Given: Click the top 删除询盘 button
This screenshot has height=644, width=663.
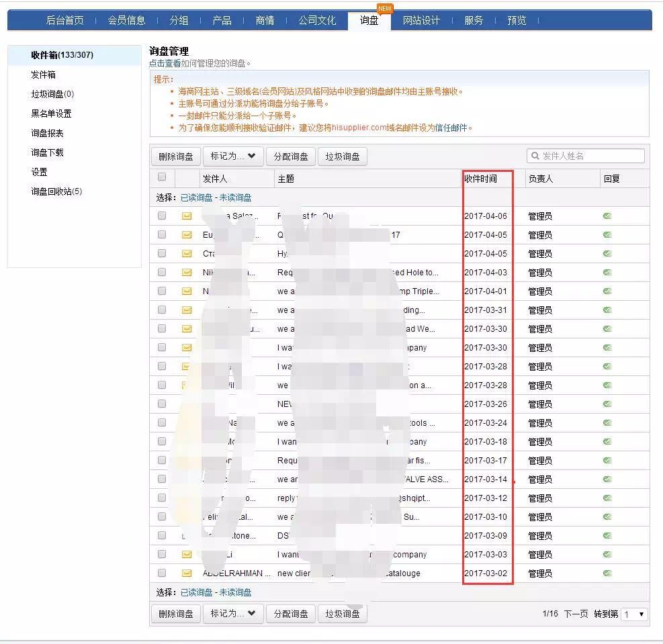Looking at the screenshot, I should [175, 156].
